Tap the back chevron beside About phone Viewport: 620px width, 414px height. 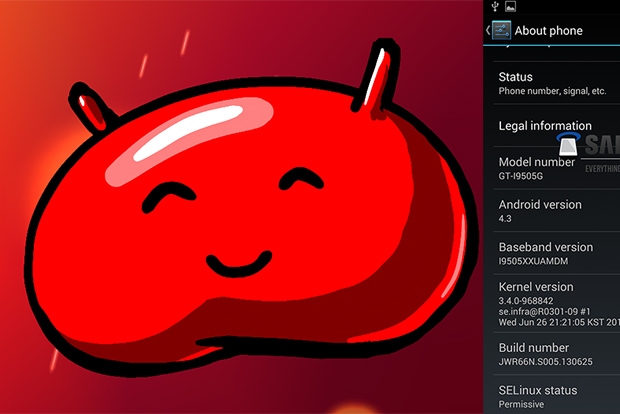[x=488, y=30]
